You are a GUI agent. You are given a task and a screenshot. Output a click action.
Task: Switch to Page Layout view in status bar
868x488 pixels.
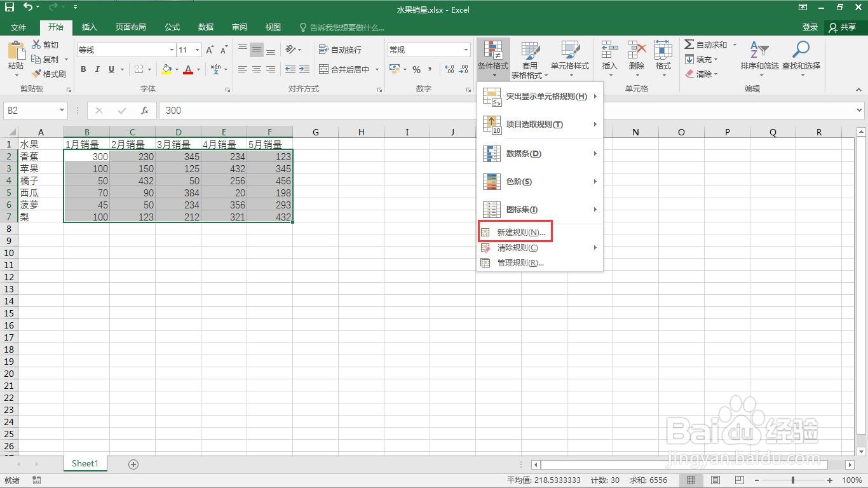pyautogui.click(x=715, y=480)
